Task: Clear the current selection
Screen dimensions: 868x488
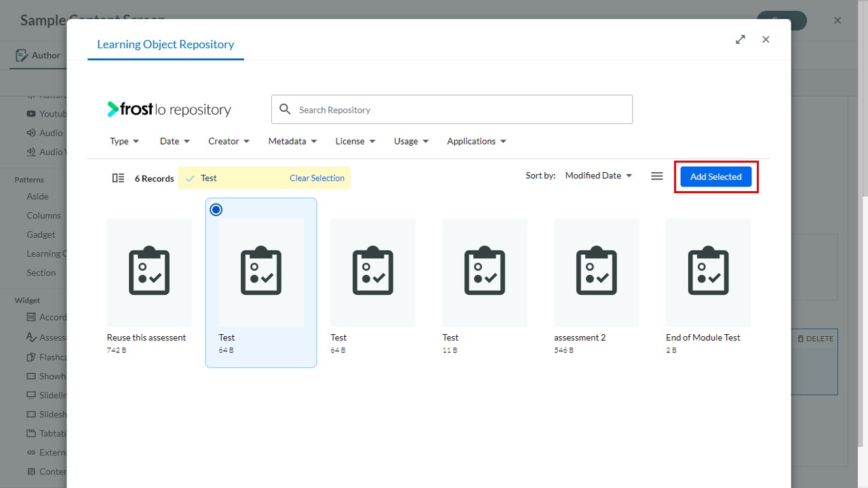Action: [x=317, y=178]
